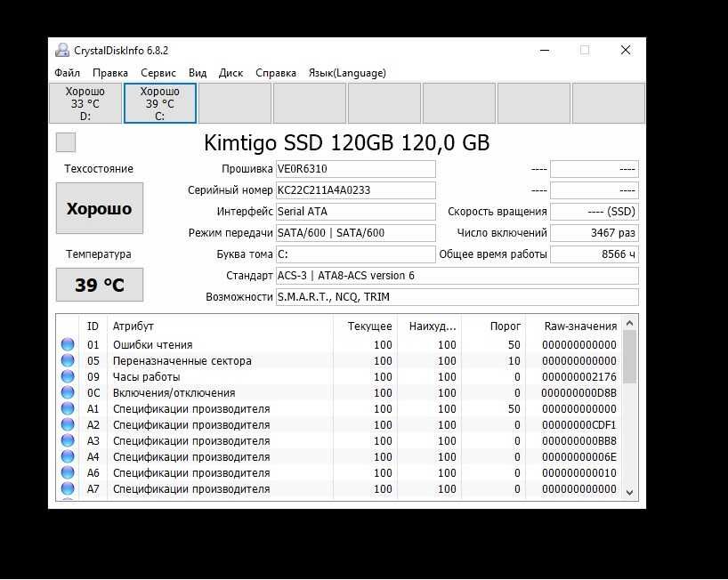The width and height of the screenshot is (728, 580).
Task: Click the status circle for attribute A3
Action: click(68, 440)
